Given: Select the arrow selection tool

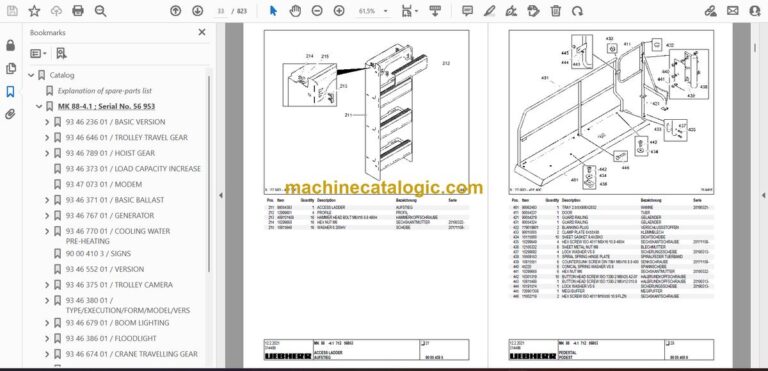Looking at the screenshot, I should pyautogui.click(x=273, y=11).
